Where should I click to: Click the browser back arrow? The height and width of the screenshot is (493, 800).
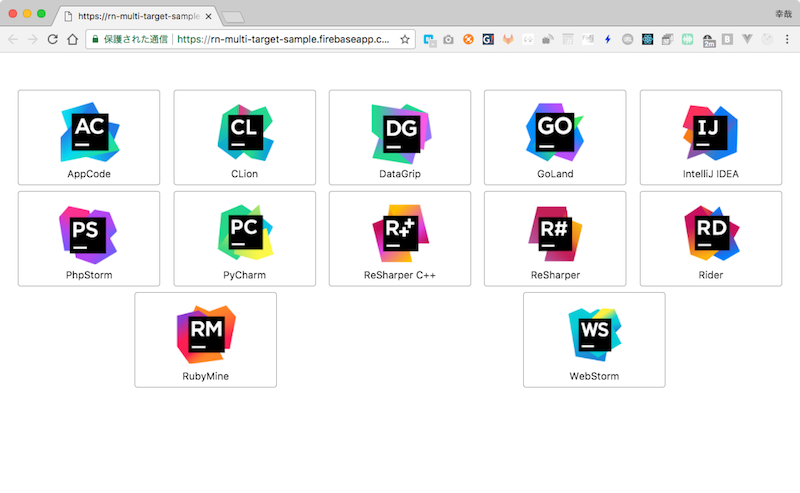click(13, 39)
